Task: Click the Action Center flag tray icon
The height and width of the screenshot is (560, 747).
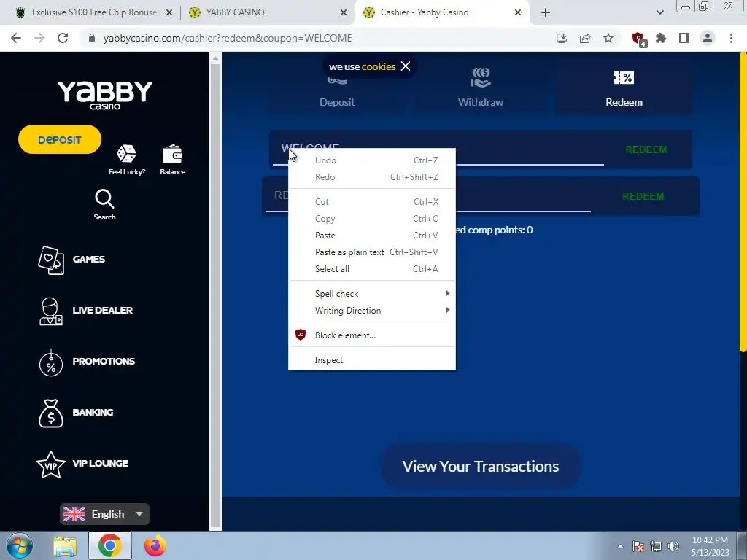Action: (x=638, y=546)
